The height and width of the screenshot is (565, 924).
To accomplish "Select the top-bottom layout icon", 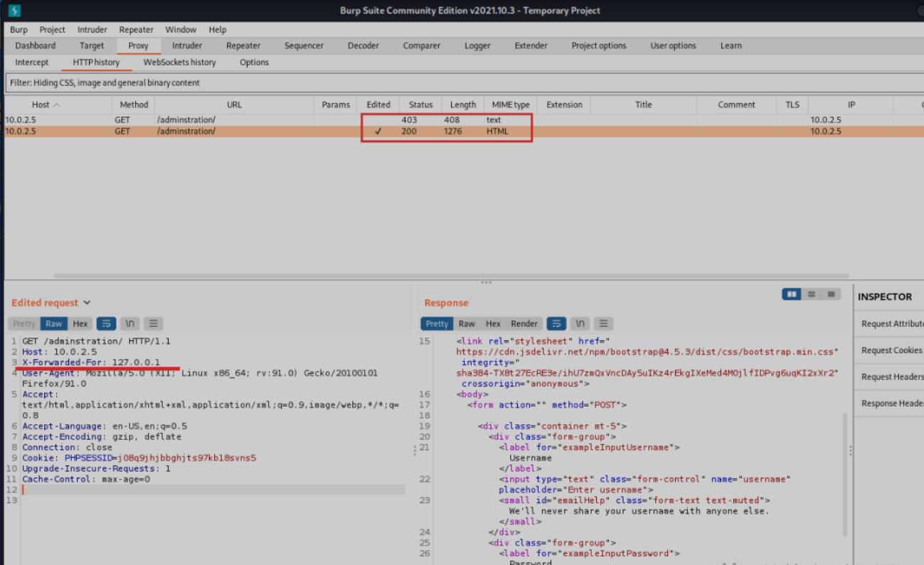I will (x=812, y=294).
